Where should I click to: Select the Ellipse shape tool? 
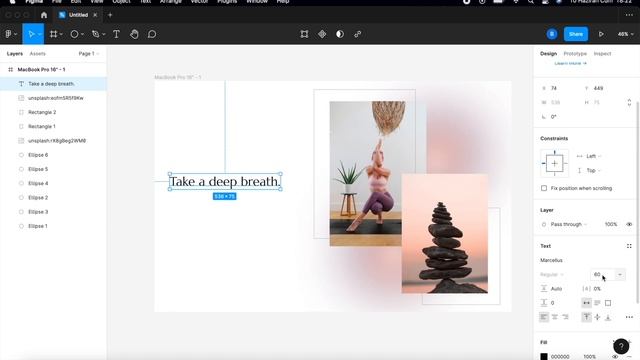pos(74,34)
